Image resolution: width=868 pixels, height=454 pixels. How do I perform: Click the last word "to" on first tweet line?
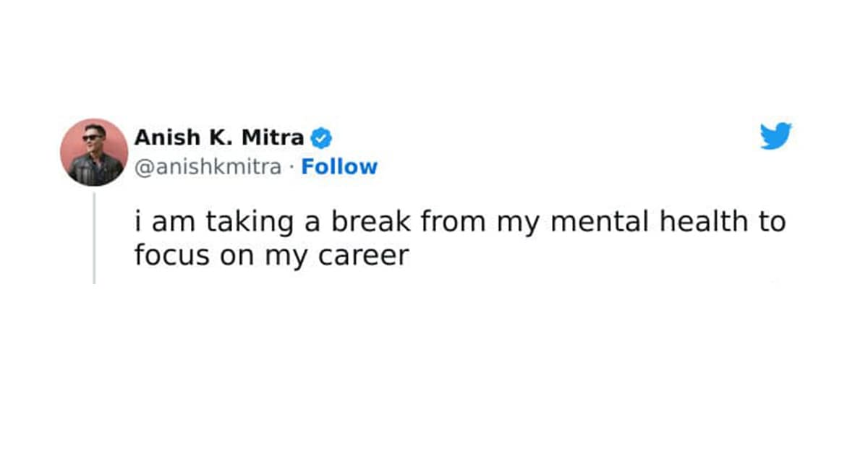point(772,223)
